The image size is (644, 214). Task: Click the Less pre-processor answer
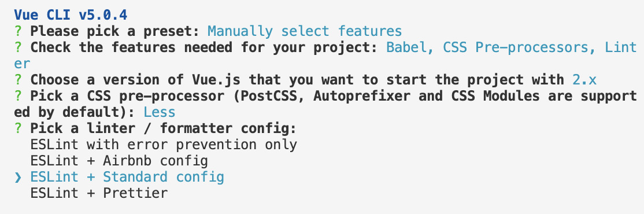[160, 112]
